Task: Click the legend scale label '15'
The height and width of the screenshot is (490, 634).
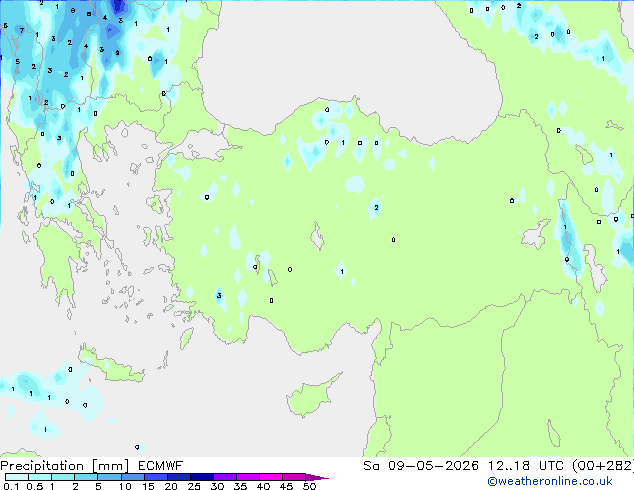Action: click(x=148, y=486)
